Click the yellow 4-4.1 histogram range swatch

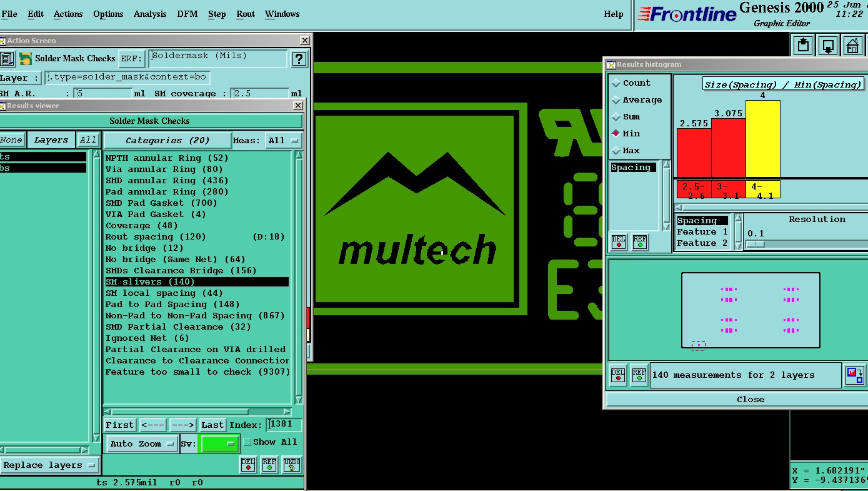[763, 190]
